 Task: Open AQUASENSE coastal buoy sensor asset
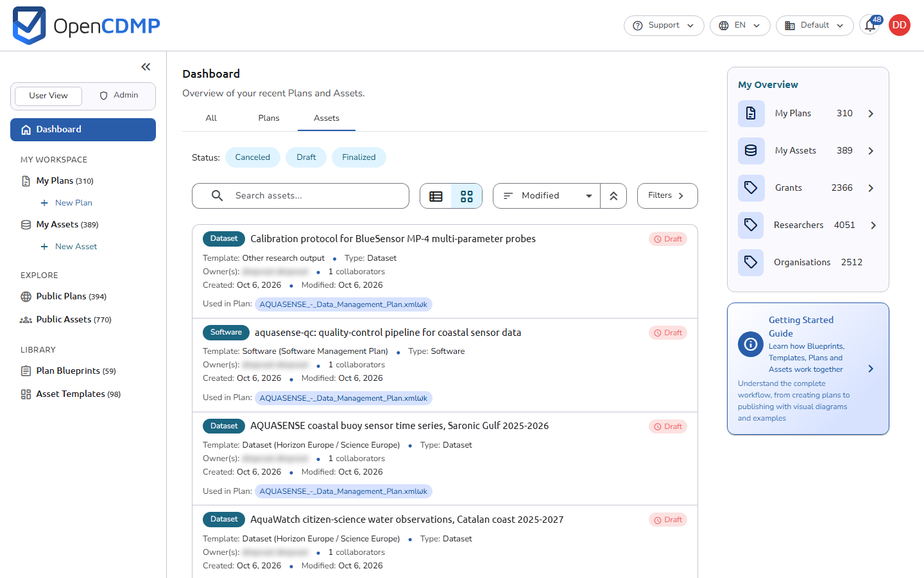399,426
